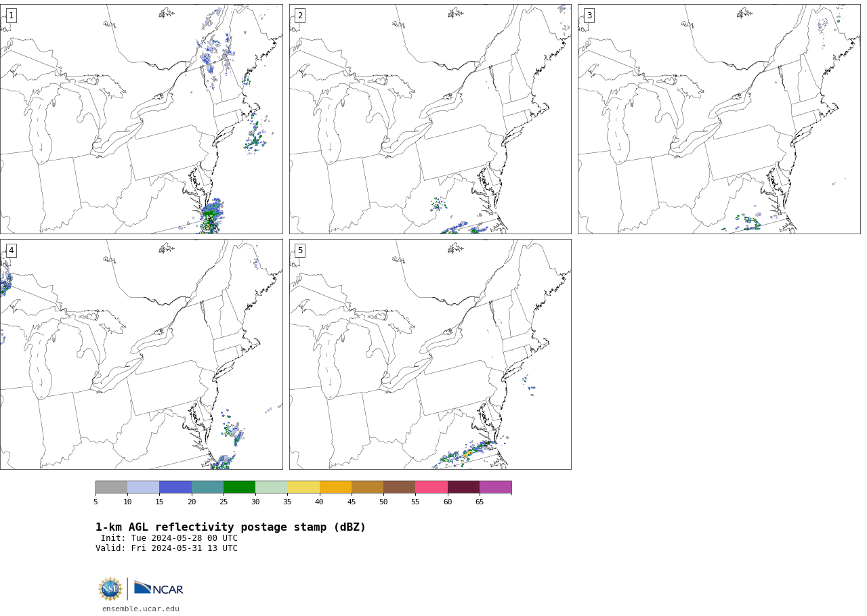
Task: Click the panel number 5 label
Action: [x=300, y=250]
